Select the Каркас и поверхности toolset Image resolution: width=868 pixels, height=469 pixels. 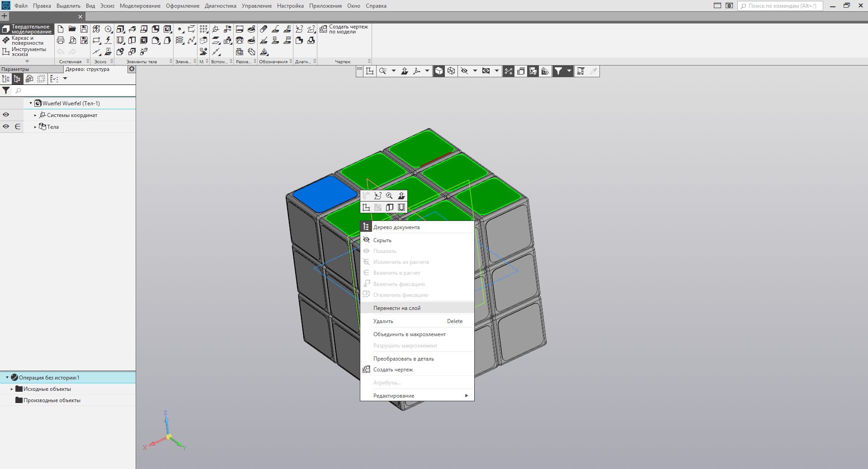click(27, 41)
